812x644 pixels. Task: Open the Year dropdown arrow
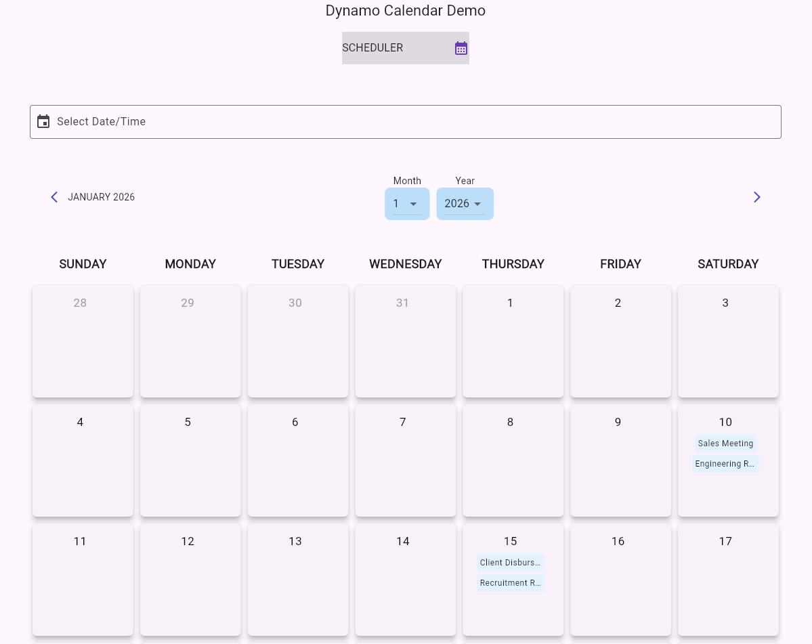tap(477, 203)
